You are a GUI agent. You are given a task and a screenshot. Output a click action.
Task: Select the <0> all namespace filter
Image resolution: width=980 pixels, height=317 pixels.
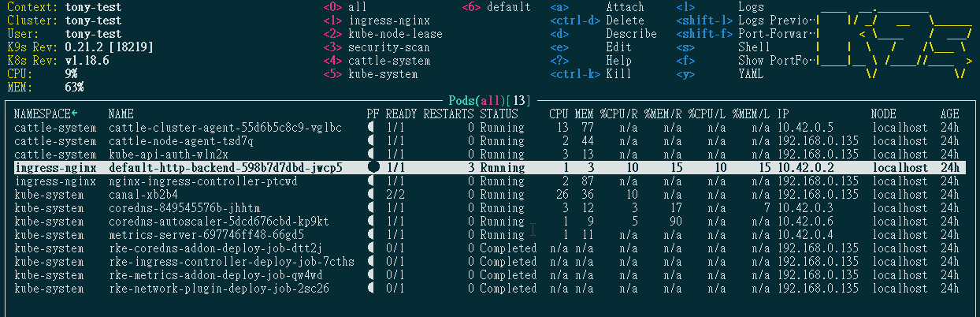click(x=345, y=7)
